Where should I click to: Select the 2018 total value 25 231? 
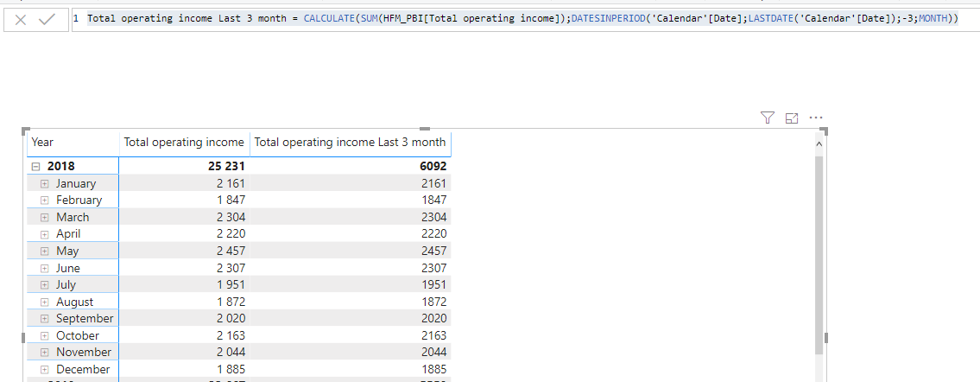pyautogui.click(x=226, y=166)
